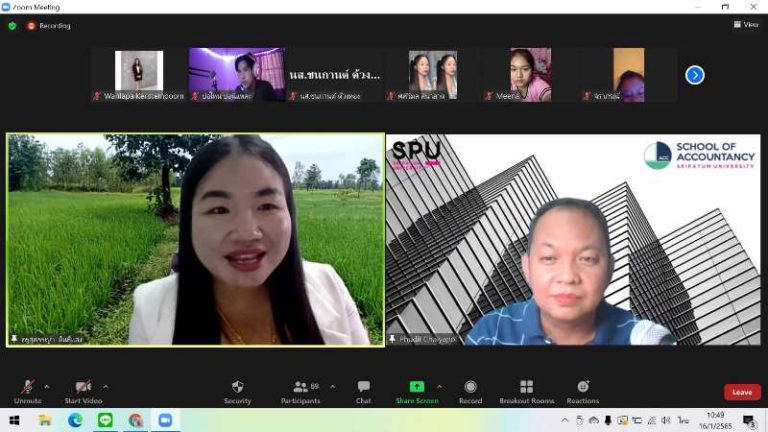Open the Participants panel
This screenshot has height=432, width=768.
coord(300,392)
